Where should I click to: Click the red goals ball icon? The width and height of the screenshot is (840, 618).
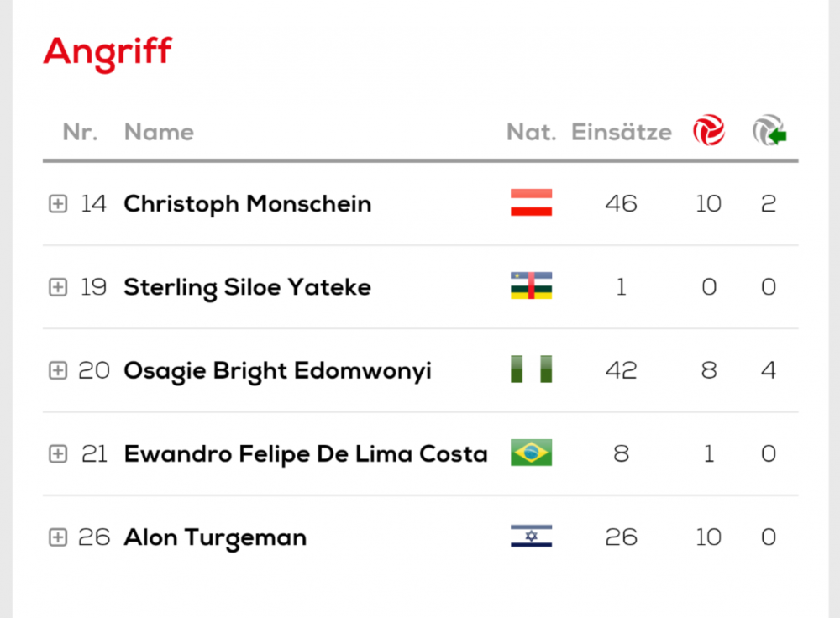pos(708,130)
